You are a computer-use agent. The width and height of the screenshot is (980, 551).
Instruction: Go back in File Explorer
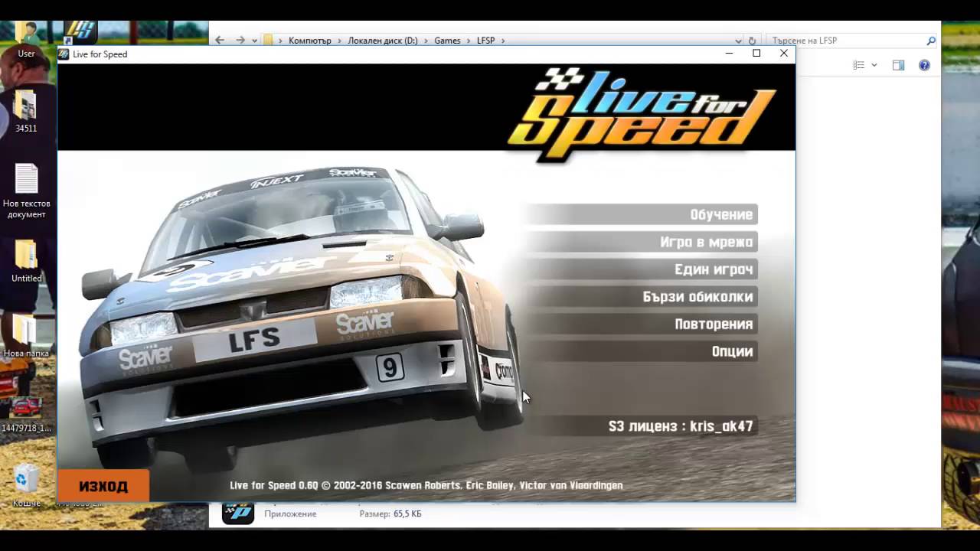pyautogui.click(x=220, y=41)
